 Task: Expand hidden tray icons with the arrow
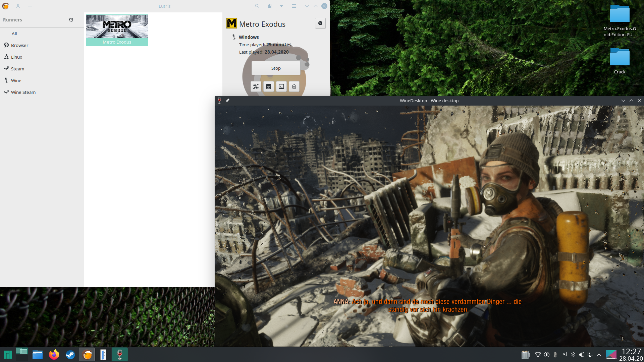click(599, 355)
